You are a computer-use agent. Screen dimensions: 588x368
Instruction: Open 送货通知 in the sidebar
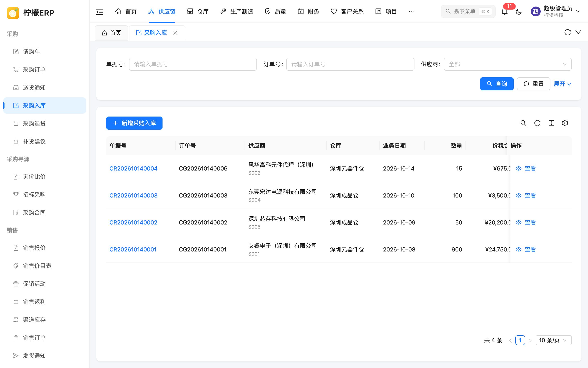[45, 87]
